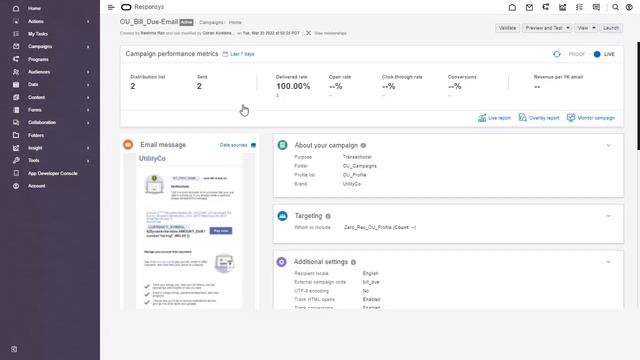Refresh the campaign performance metrics
640x360 pixels.
pyautogui.click(x=557, y=54)
